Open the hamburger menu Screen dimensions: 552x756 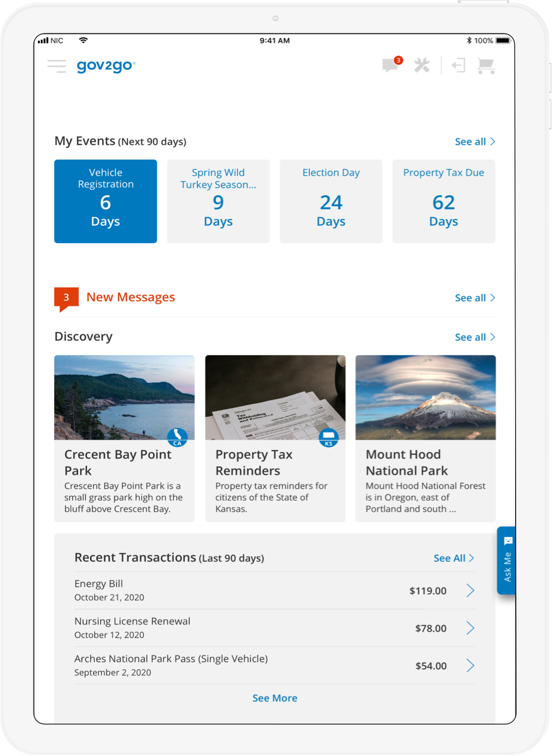57,66
